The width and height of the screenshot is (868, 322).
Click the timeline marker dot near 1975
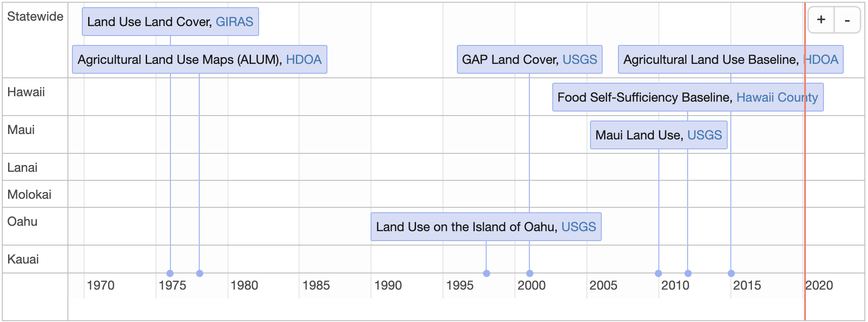click(170, 273)
